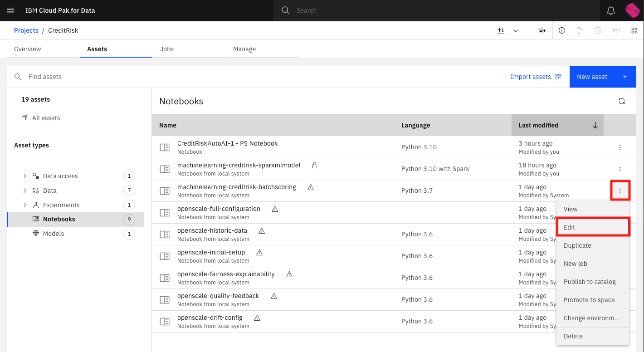Click the import/export arrows icon
Image resolution: width=644 pixels, height=352 pixels.
point(501,30)
